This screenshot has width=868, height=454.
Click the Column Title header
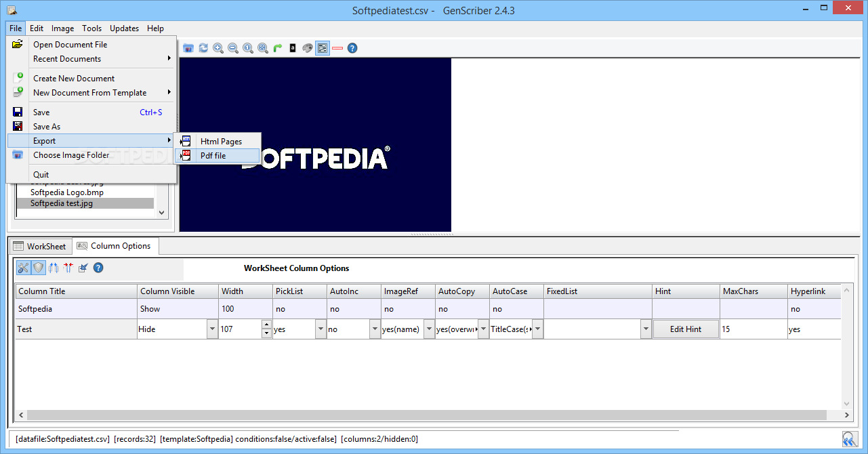[x=76, y=291]
